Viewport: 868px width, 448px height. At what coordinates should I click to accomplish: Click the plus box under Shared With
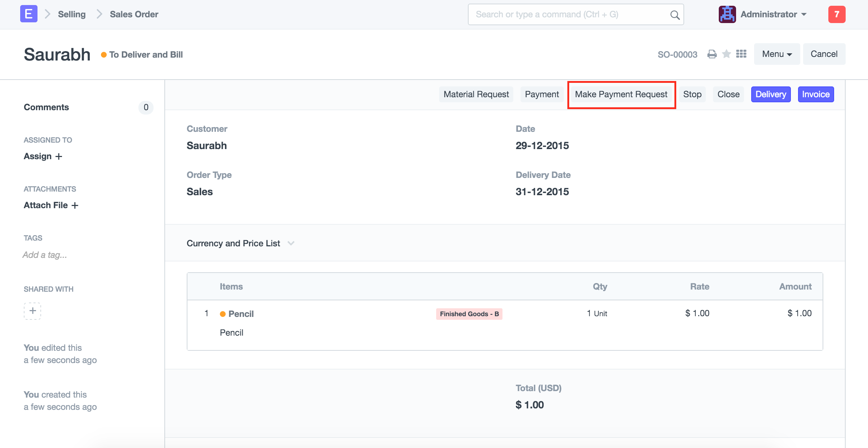(32, 311)
